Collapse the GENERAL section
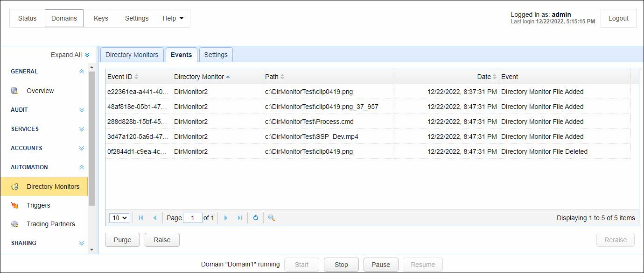 [x=82, y=72]
